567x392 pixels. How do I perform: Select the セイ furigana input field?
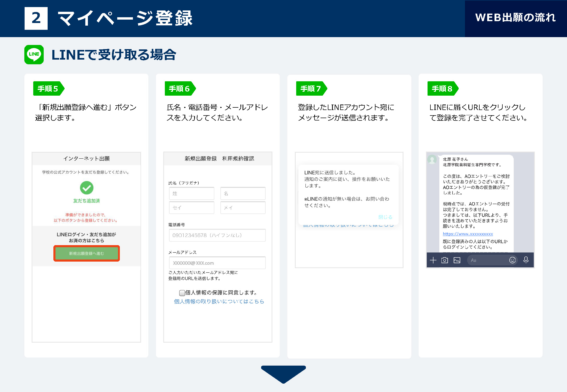192,207
